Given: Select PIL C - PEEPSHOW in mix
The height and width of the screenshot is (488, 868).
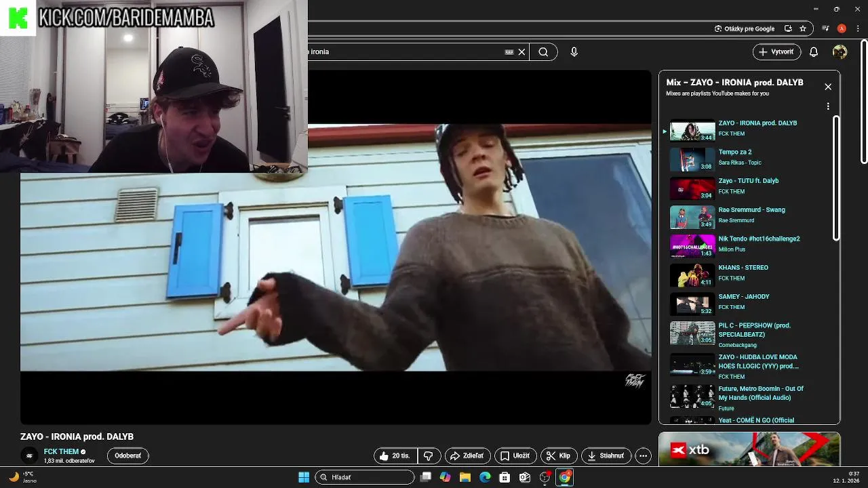Looking at the screenshot, I should pos(749,333).
